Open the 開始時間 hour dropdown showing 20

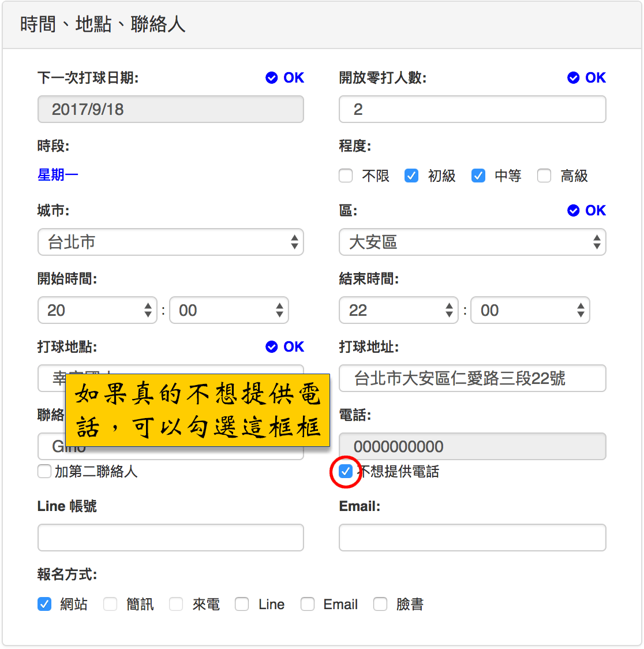(x=97, y=311)
